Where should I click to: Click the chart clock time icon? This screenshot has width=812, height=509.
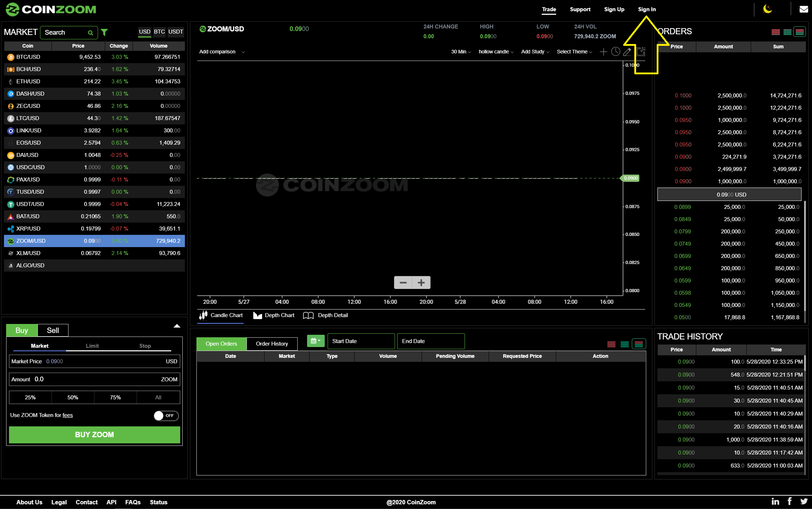(616, 52)
